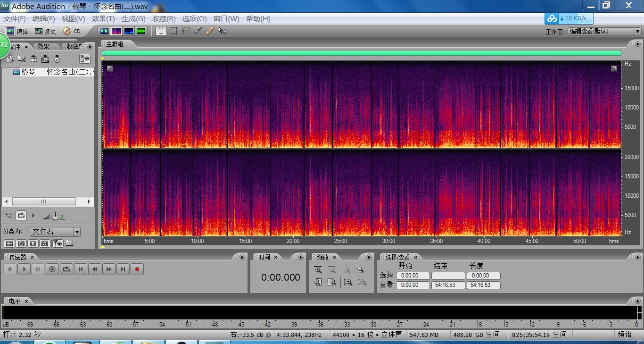Viewport: 644px width, 344px height.
Task: Toggle show video files filter button
Action: [x=33, y=243]
